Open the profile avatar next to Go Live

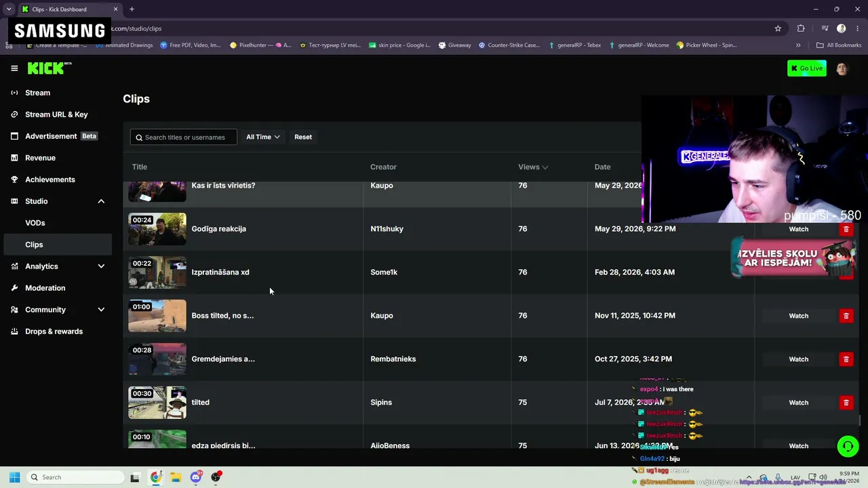[842, 68]
